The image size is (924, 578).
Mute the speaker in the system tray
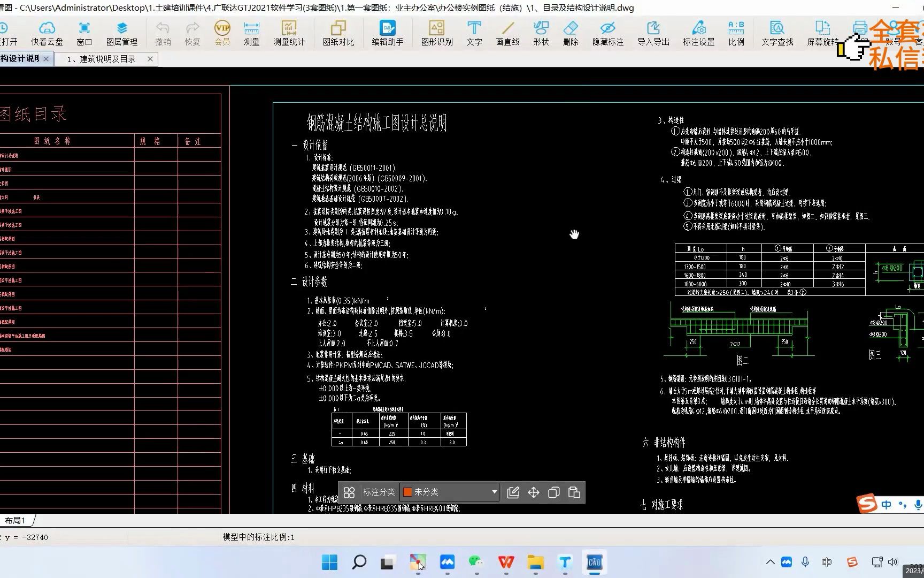[892, 562]
